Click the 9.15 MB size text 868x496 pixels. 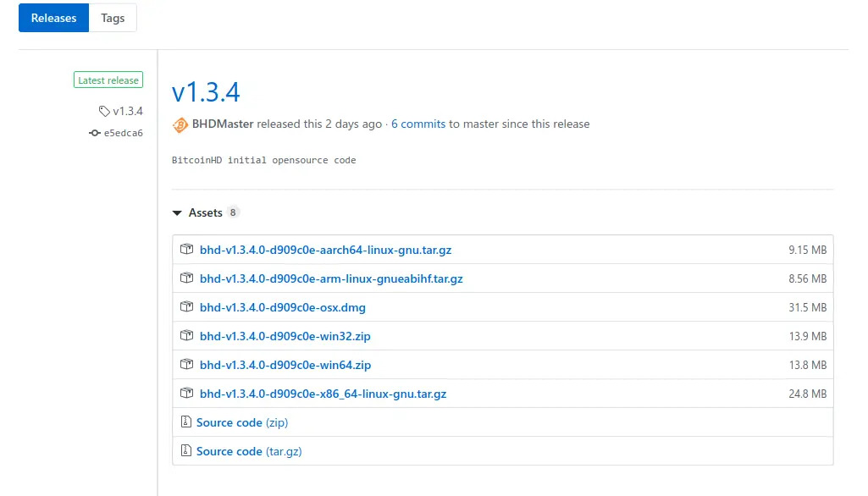(808, 250)
